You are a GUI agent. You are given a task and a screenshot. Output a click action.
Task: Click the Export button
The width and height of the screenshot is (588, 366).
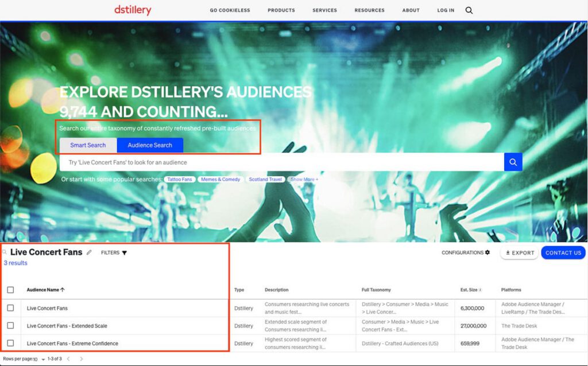click(x=519, y=252)
